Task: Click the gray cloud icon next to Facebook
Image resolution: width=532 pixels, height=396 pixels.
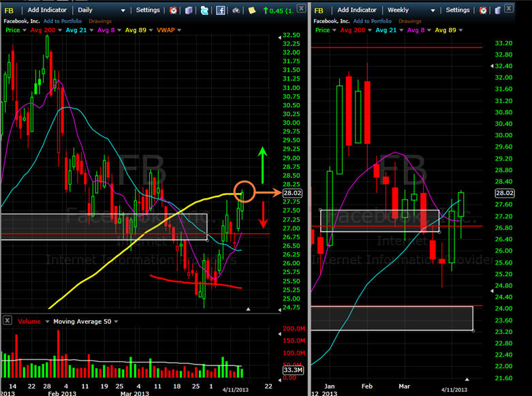Action: 236,10
